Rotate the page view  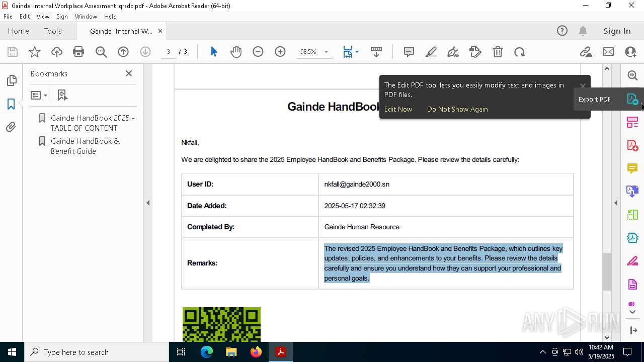(x=520, y=52)
